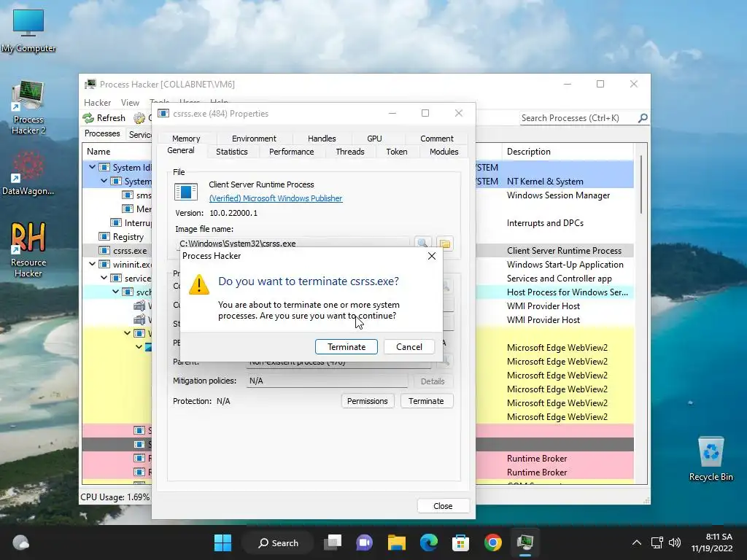Viewport: 747px width, 560px height.
Task: Click the options gear icon beside Refresh
Action: tap(139, 118)
